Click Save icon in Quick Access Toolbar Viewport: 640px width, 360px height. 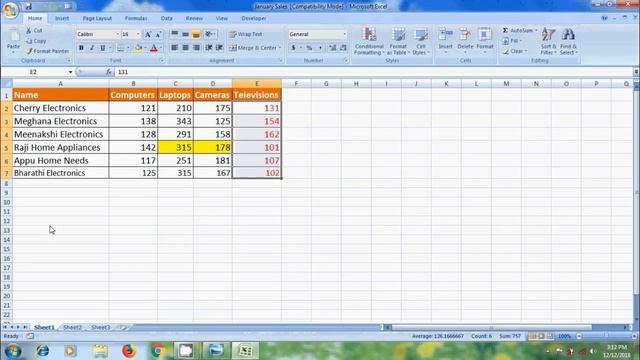(28, 6)
